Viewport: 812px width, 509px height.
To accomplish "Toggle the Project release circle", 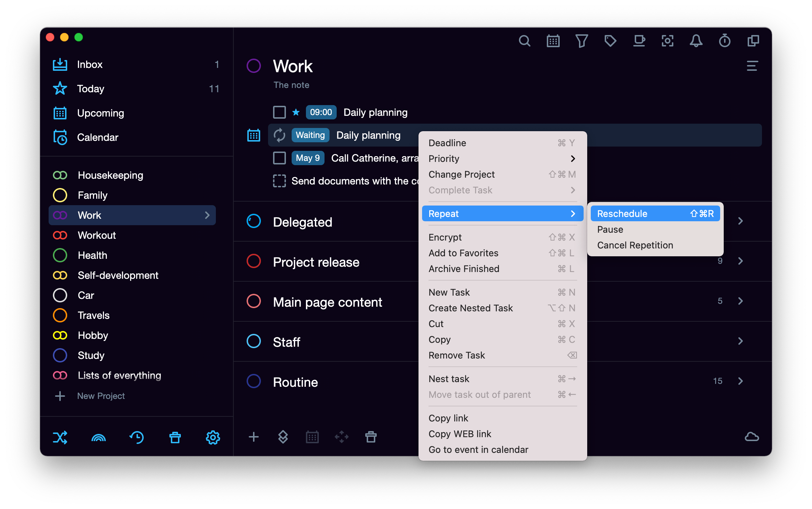I will [x=253, y=261].
